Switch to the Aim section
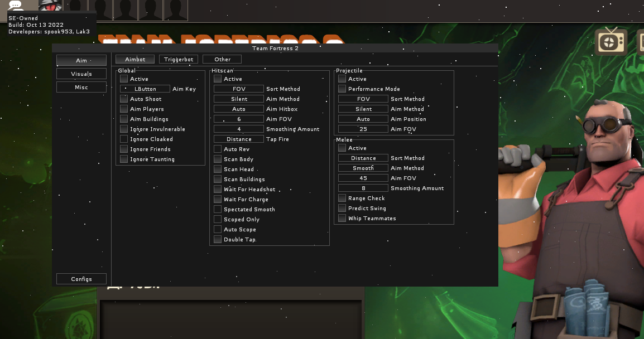The image size is (644, 339). click(81, 60)
